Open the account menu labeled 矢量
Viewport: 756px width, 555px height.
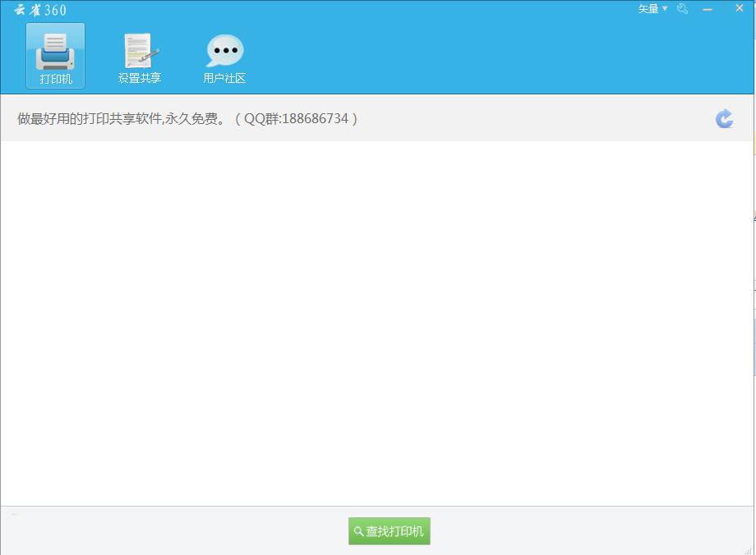(x=648, y=8)
